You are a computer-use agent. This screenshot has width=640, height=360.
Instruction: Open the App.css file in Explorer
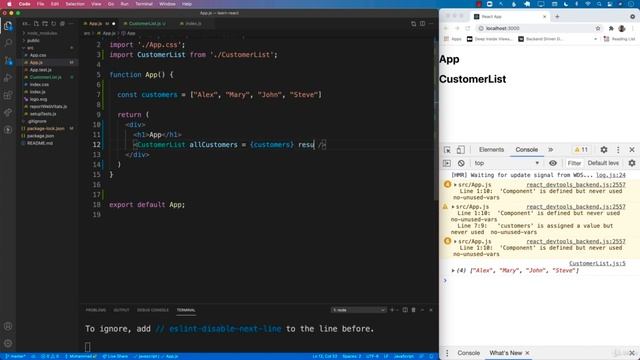click(38, 55)
